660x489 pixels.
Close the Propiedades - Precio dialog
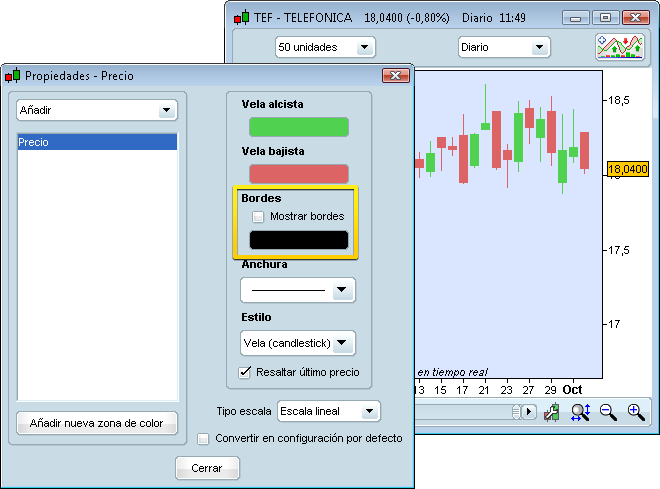pyautogui.click(x=396, y=75)
